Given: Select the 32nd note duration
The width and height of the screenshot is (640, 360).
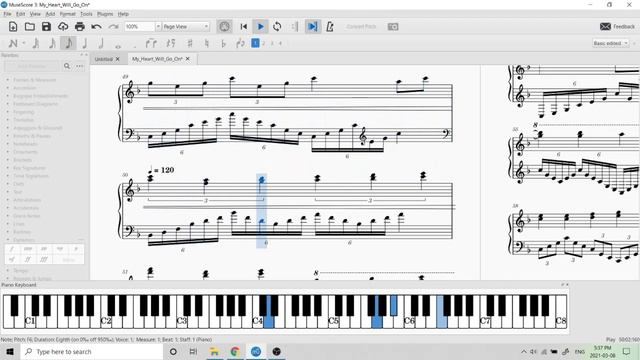Looking at the screenshot, I should coord(36,43).
